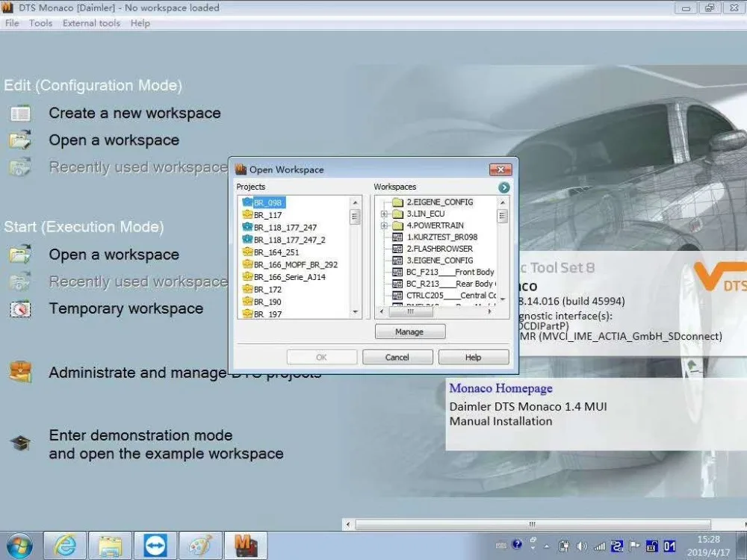The image size is (747, 560).
Task: Click Projects list scroll-up arrow
Action: [x=355, y=202]
